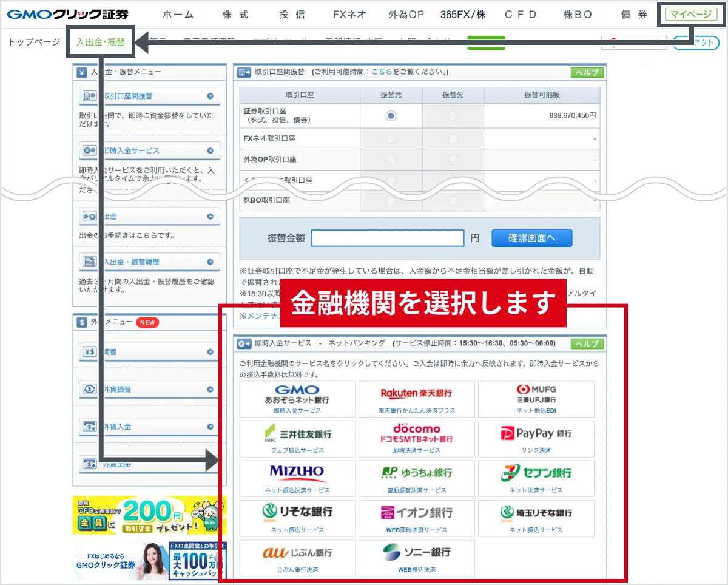
Task: Open the Mizuho net transfer tile
Action: (x=297, y=479)
